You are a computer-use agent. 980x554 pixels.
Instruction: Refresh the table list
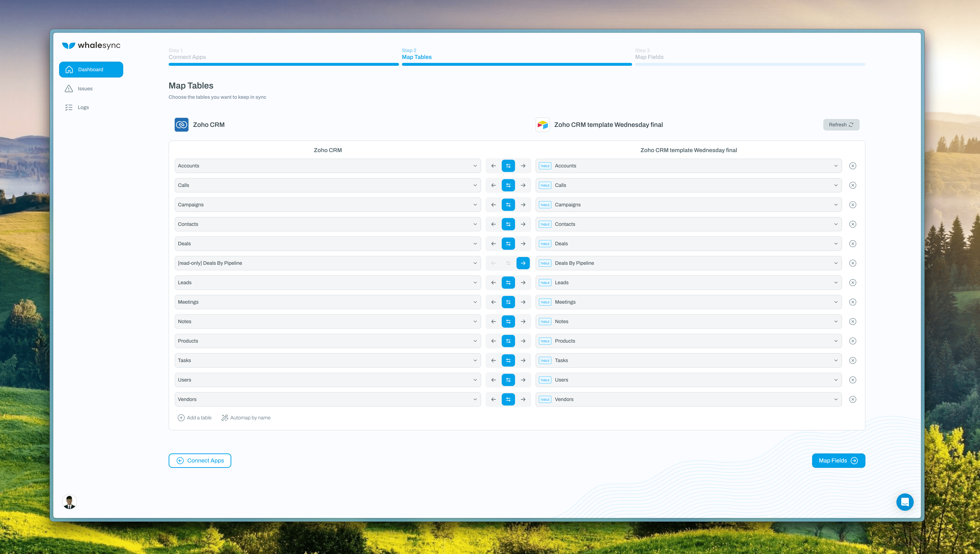click(841, 124)
